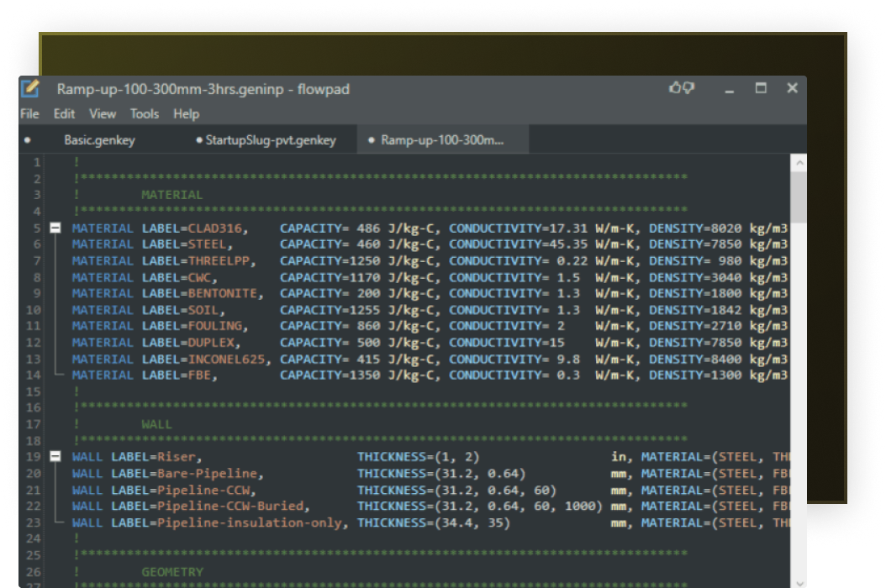886x588 pixels.
Task: Open the Help menu
Action: (x=186, y=113)
